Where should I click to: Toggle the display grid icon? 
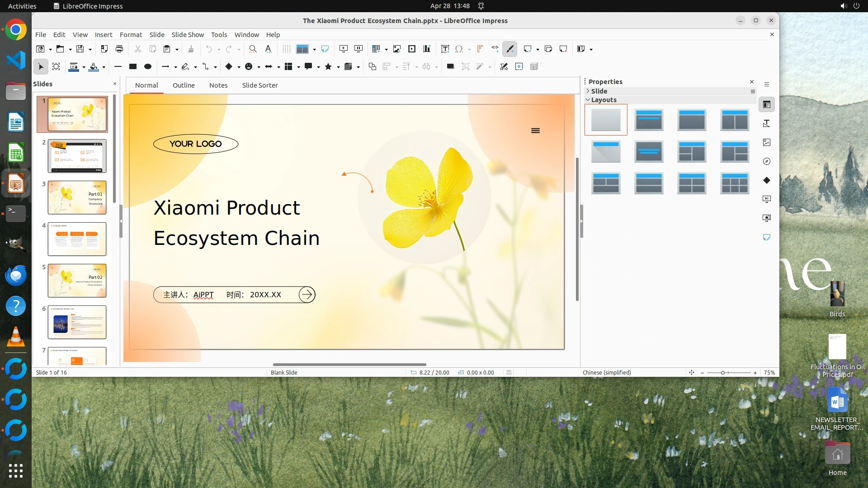pyautogui.click(x=286, y=49)
